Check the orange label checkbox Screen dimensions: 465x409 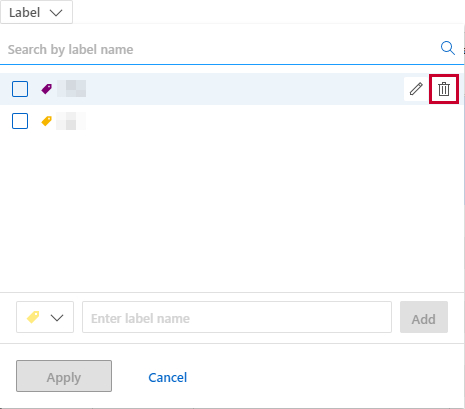[x=20, y=121]
